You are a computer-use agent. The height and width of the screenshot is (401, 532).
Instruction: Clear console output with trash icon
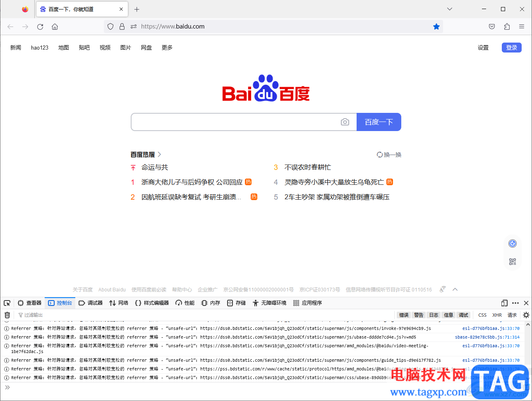pos(7,315)
